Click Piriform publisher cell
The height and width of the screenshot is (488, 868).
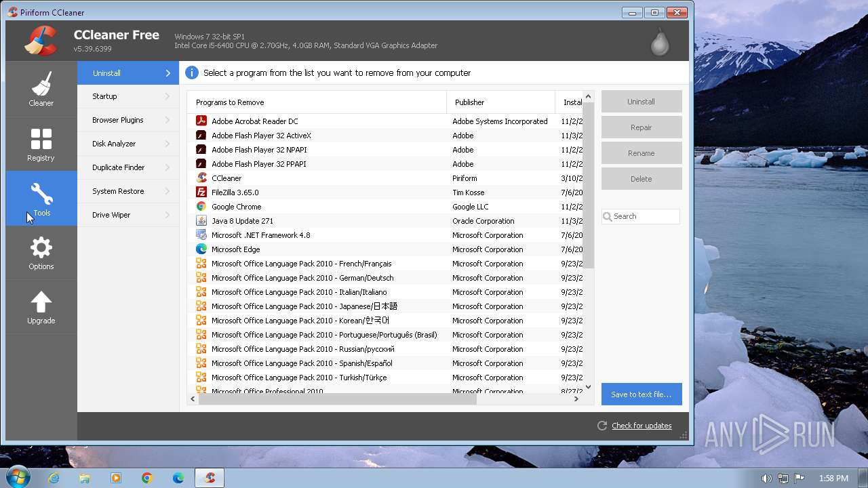(465, 178)
